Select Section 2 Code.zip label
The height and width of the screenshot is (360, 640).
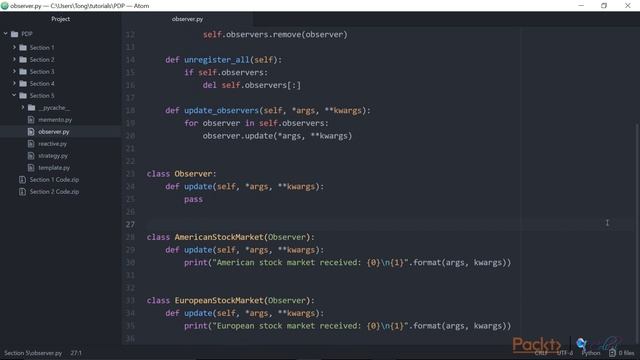point(54,191)
